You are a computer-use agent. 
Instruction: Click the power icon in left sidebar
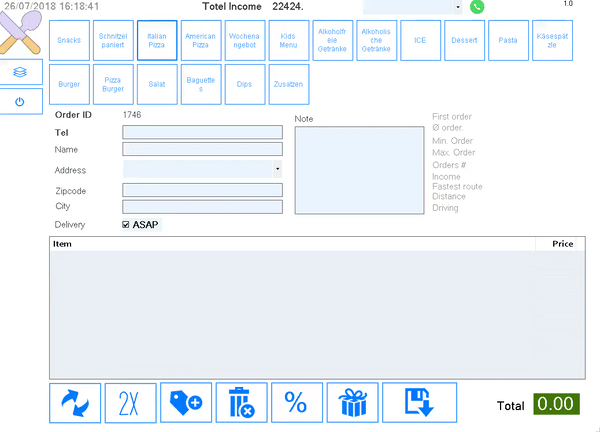pyautogui.click(x=22, y=101)
